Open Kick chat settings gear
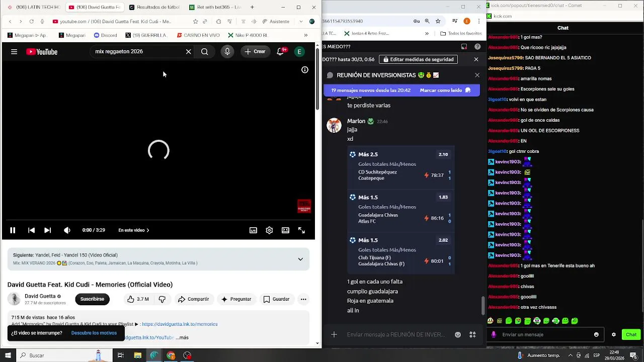The width and height of the screenshot is (644, 362). [x=613, y=334]
